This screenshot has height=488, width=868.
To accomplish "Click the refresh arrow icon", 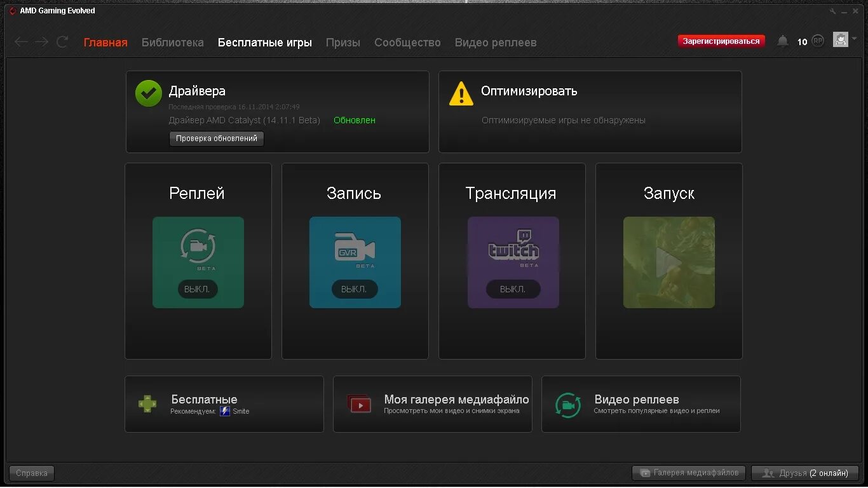I will pyautogui.click(x=62, y=42).
